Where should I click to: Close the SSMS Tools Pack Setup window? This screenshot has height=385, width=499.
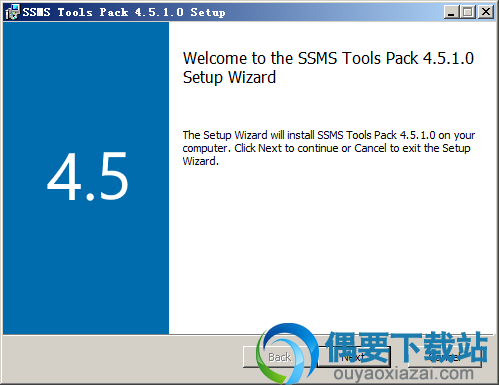(486, 12)
